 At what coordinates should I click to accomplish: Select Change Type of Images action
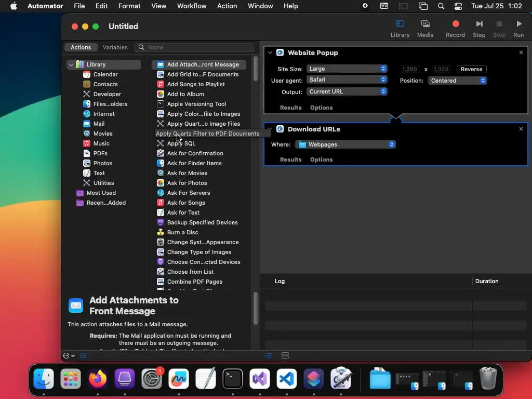[199, 252]
